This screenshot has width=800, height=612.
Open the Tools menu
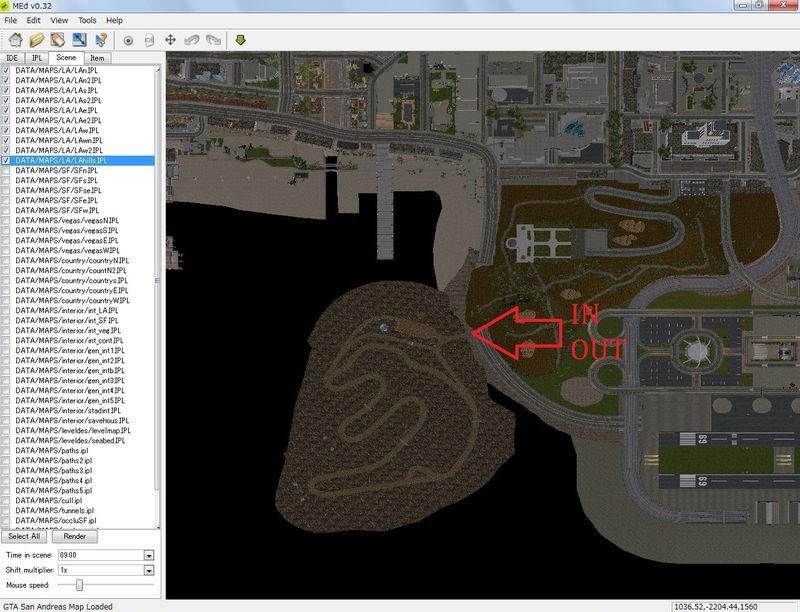[x=87, y=20]
